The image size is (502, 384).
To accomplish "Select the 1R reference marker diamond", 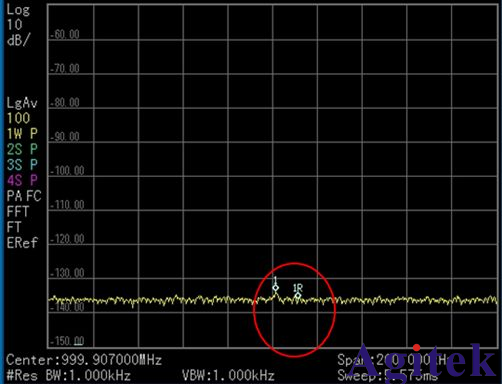I will click(x=298, y=295).
